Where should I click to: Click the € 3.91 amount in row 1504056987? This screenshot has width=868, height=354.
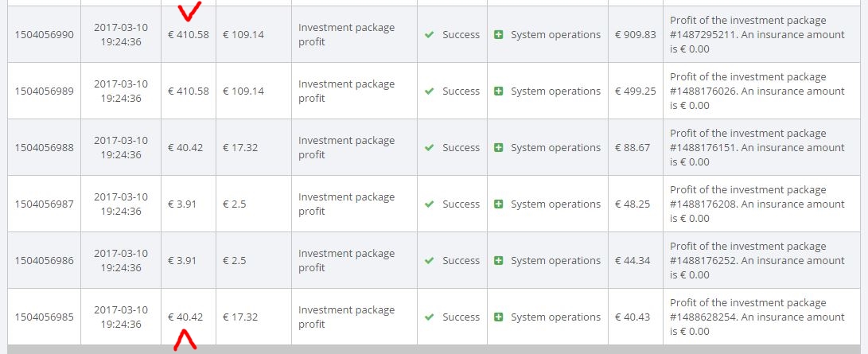[x=182, y=204]
